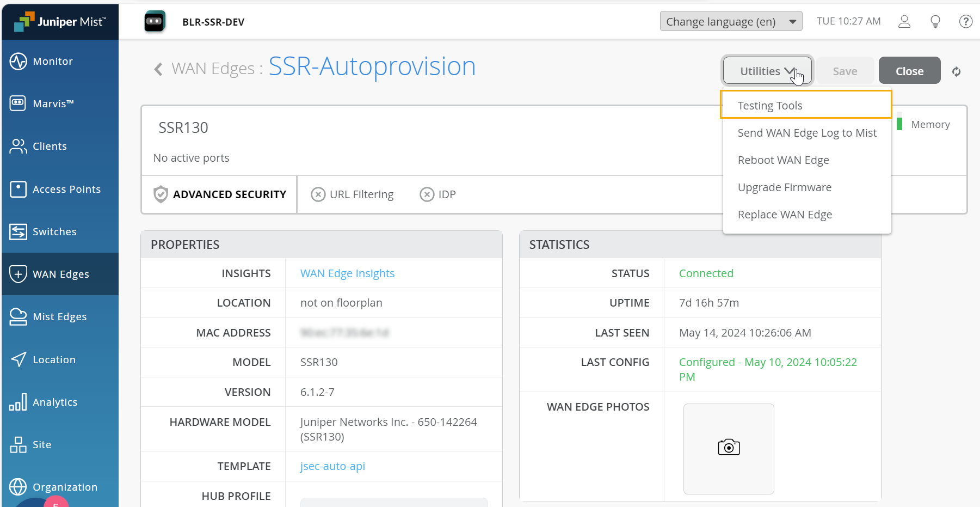Click the PROPERTIES panel header
The image size is (980, 507).
click(322, 245)
